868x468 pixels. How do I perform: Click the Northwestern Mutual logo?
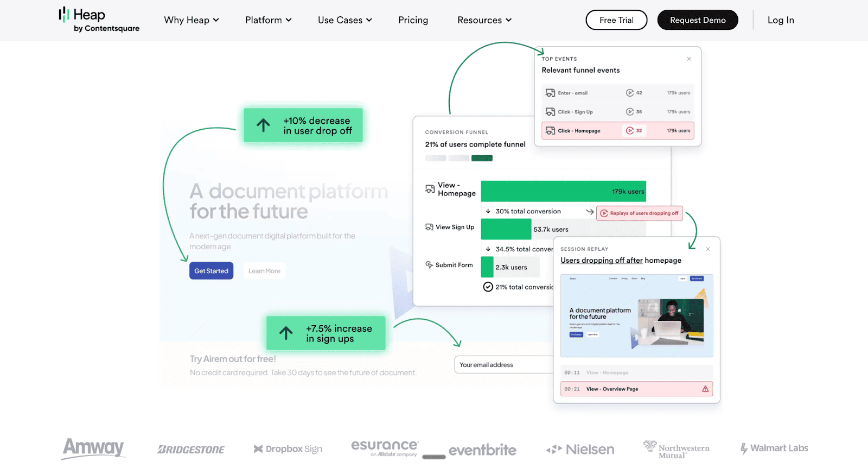point(676,450)
